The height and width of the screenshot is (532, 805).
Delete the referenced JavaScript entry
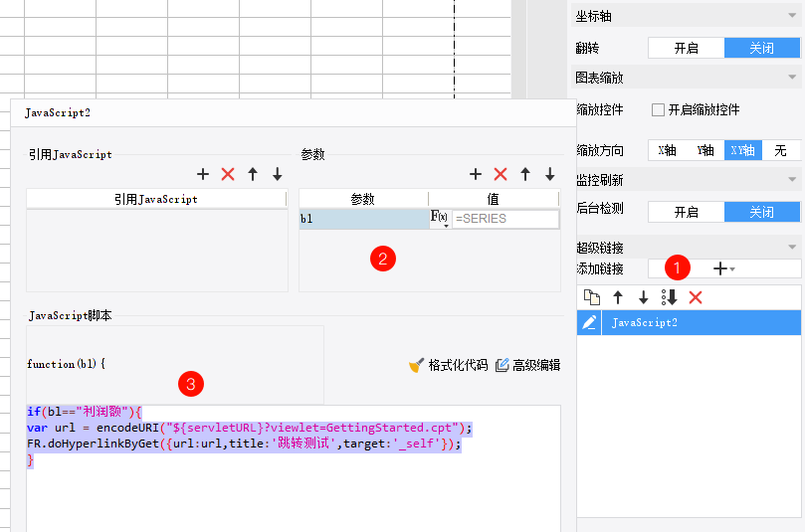tap(228, 174)
